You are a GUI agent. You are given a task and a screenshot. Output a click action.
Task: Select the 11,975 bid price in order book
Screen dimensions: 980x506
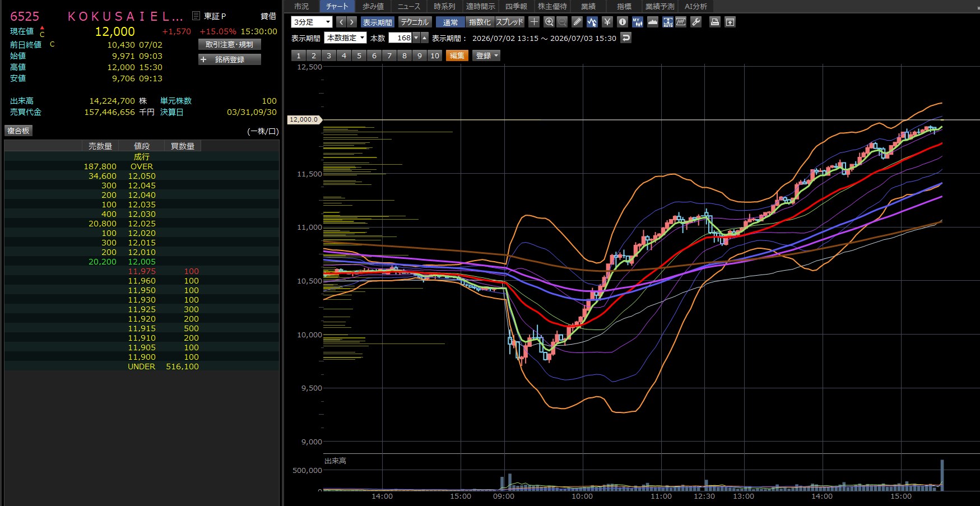(x=142, y=271)
